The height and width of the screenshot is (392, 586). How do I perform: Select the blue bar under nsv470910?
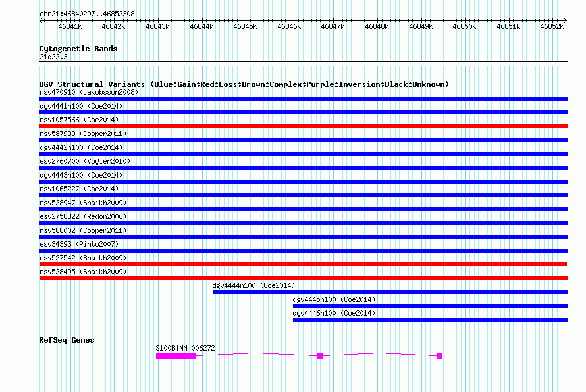303,99
